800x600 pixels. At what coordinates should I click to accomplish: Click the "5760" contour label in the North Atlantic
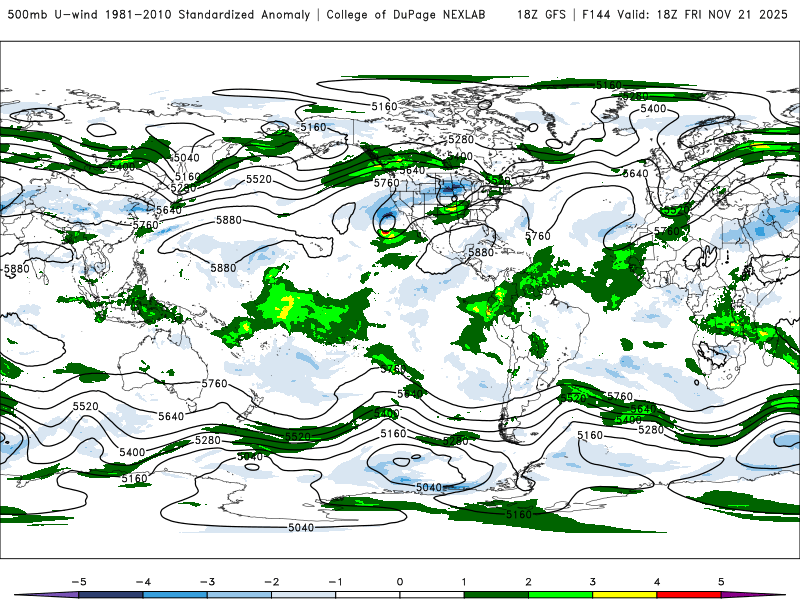[x=538, y=236]
